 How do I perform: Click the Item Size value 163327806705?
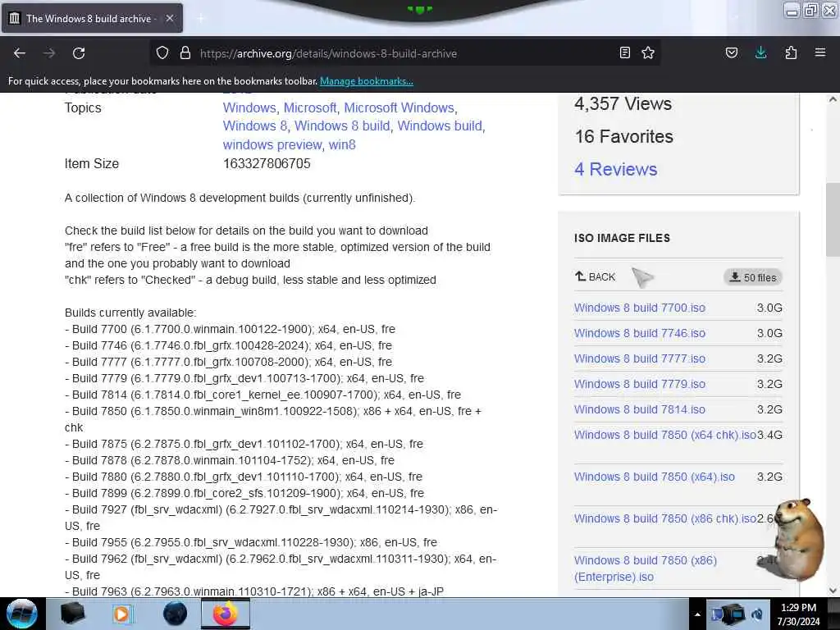pyautogui.click(x=267, y=163)
